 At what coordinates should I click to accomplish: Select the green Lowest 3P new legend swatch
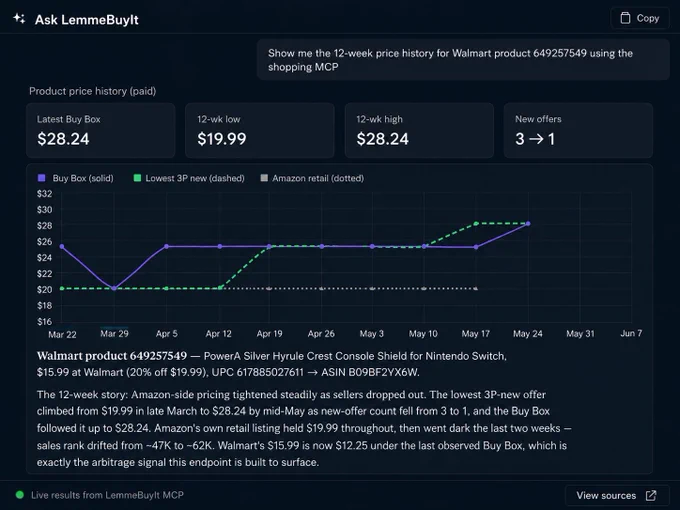137,178
